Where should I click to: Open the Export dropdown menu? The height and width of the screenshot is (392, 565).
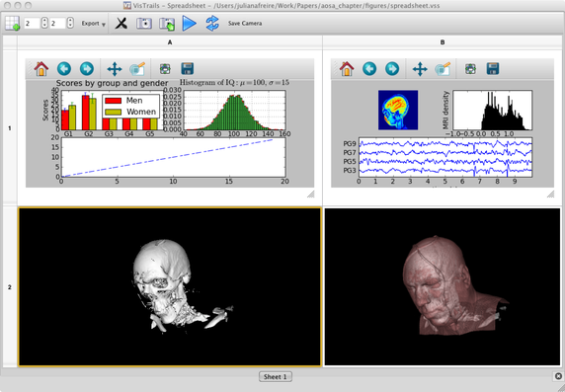coord(93,24)
